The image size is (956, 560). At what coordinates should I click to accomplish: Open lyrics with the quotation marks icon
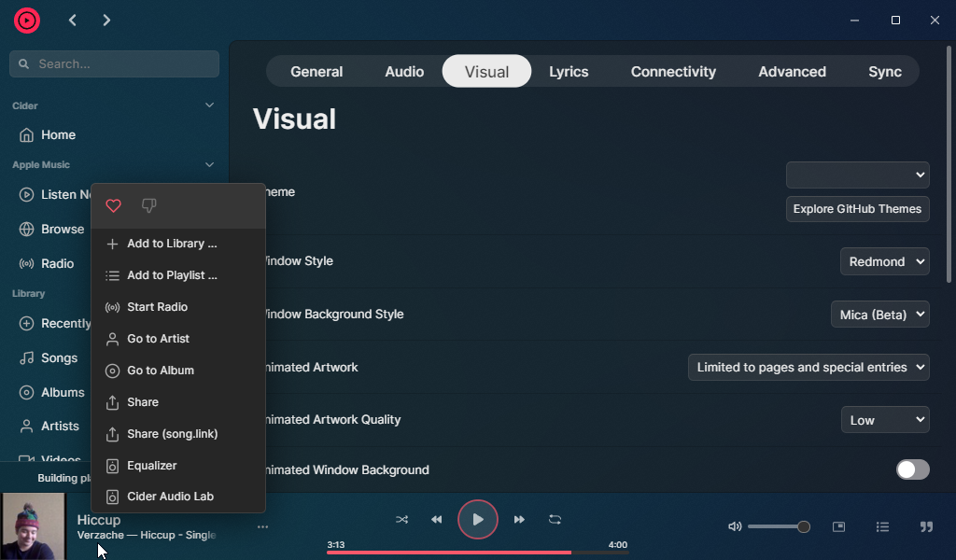(x=925, y=526)
